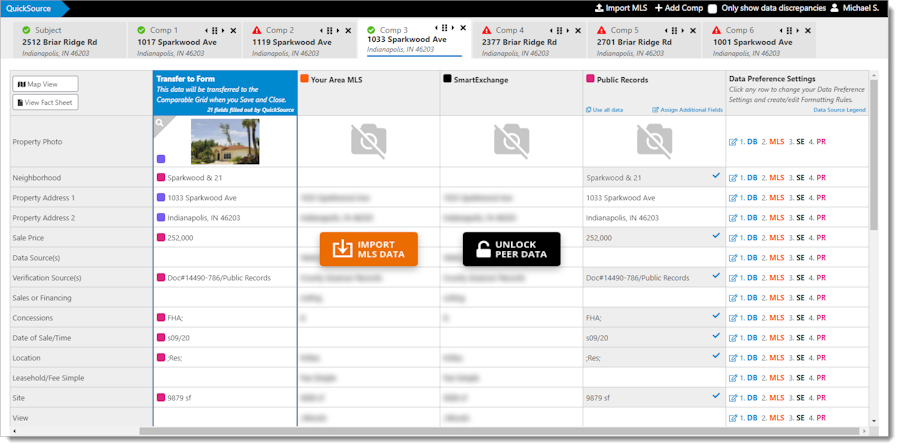This screenshot has width=900, height=448.
Task: Toggle check mark on Public Records Concessions
Action: click(x=716, y=315)
